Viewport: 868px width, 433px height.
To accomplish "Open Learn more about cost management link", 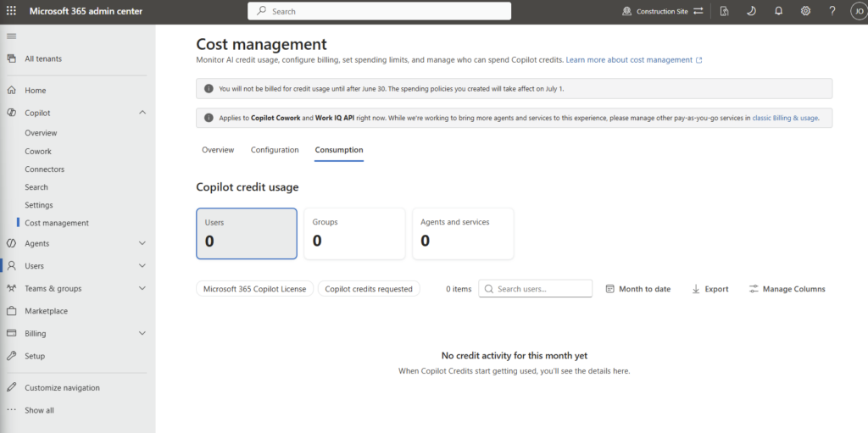I will 634,60.
